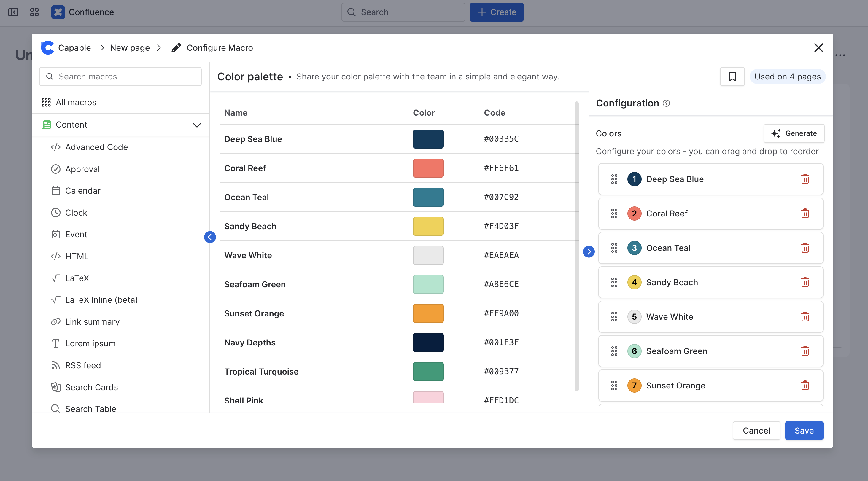Screen dimensions: 868x481
Task: Select All macros in the sidebar
Action: coord(76,102)
